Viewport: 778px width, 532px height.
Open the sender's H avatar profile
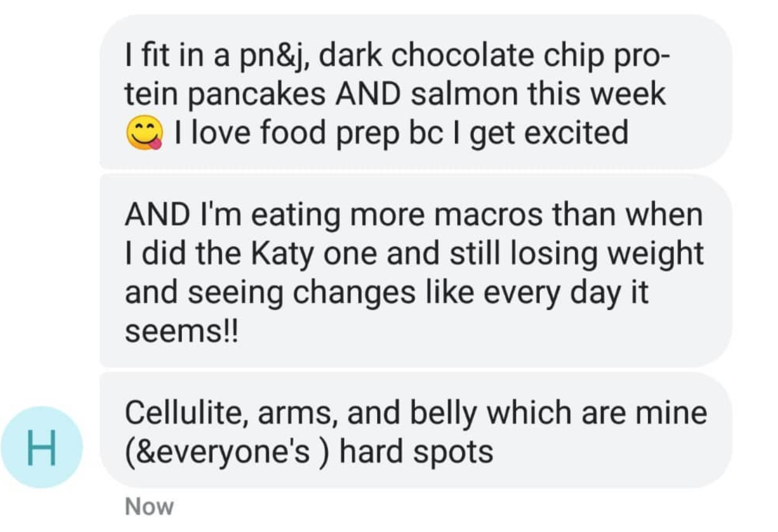coord(42,447)
